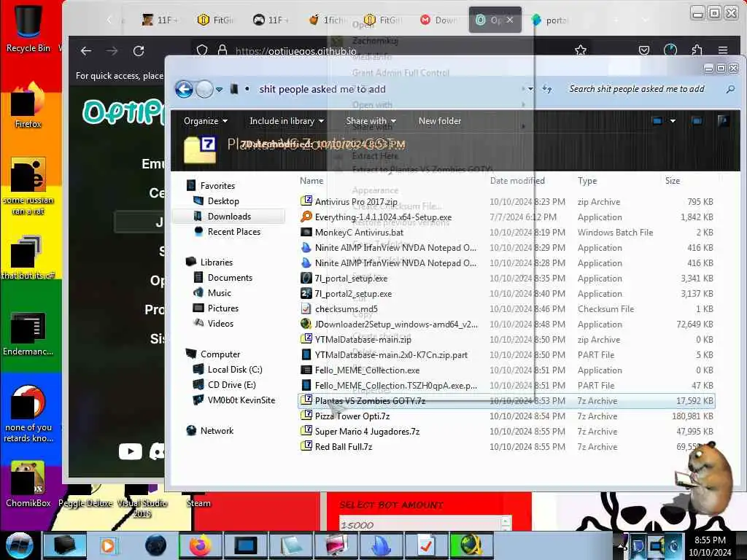The image size is (747, 560).
Task: Click the Firefox URL address field
Action: [x=295, y=50]
